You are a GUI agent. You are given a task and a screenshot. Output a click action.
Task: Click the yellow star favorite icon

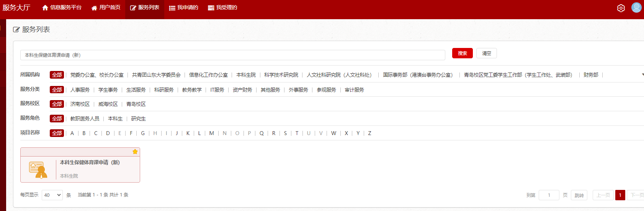click(x=135, y=152)
